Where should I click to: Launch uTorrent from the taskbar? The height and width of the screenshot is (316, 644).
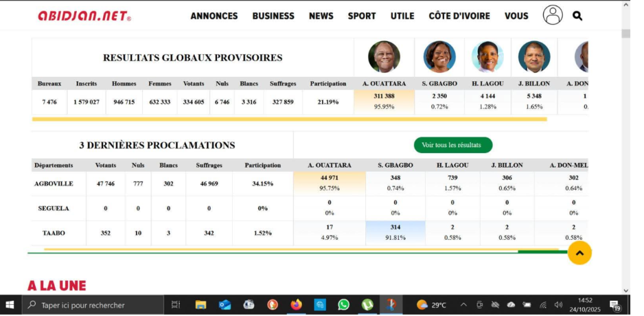pos(367,305)
